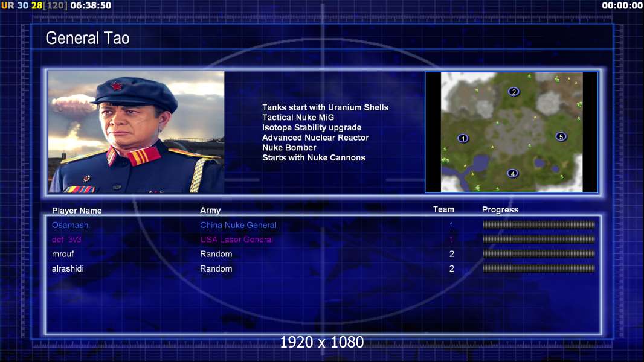
Task: Click the 'Random' army of mrouf
Action: (216, 254)
